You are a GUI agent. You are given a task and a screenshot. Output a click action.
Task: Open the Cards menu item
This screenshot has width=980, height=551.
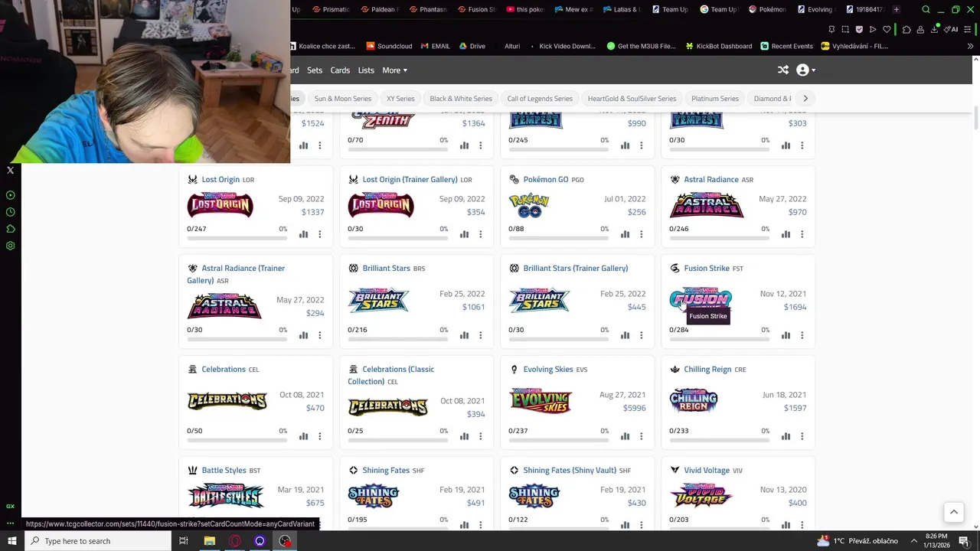click(x=340, y=70)
